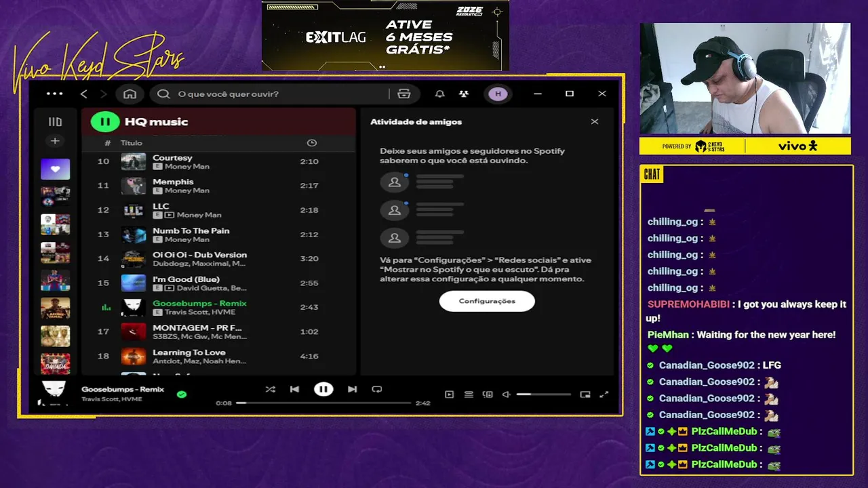The height and width of the screenshot is (488, 868).
Task: Pause playback in the player bar
Action: point(323,389)
